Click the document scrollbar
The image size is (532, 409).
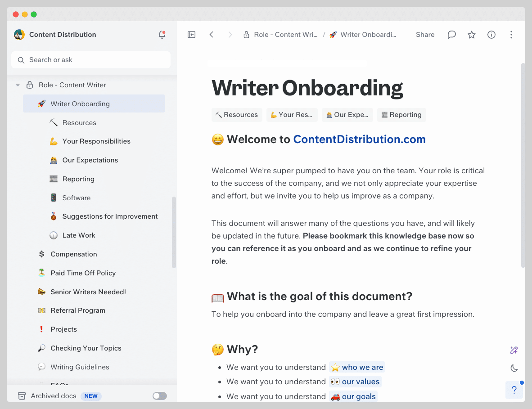[x=523, y=165]
